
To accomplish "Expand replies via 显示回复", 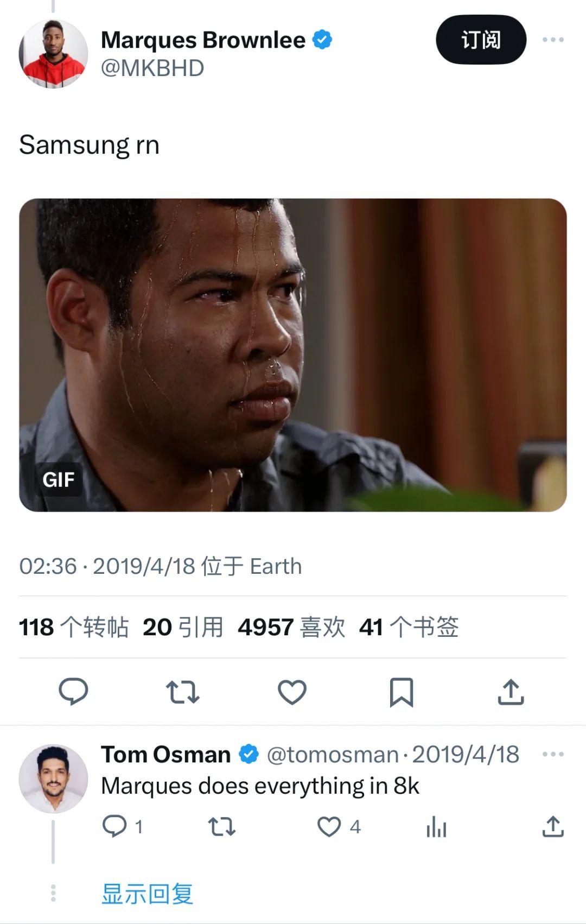I will click(147, 894).
